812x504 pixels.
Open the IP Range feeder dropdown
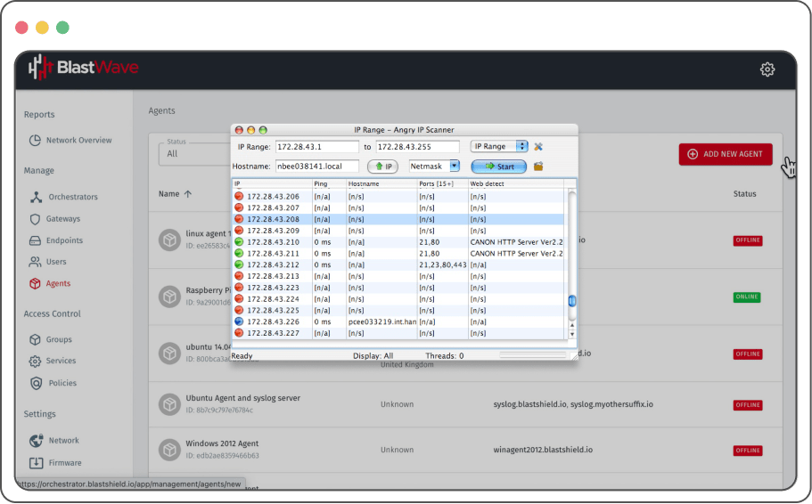pyautogui.click(x=498, y=146)
